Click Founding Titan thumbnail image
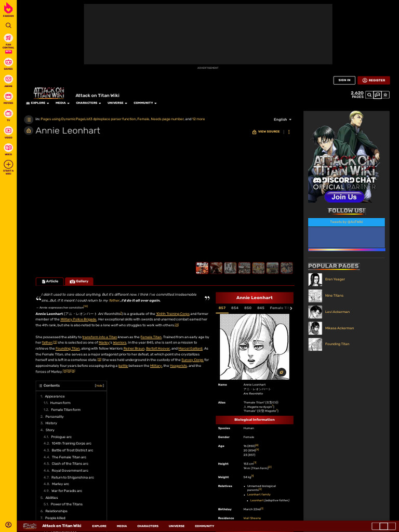Viewport: 399px width, 532px height. click(315, 344)
